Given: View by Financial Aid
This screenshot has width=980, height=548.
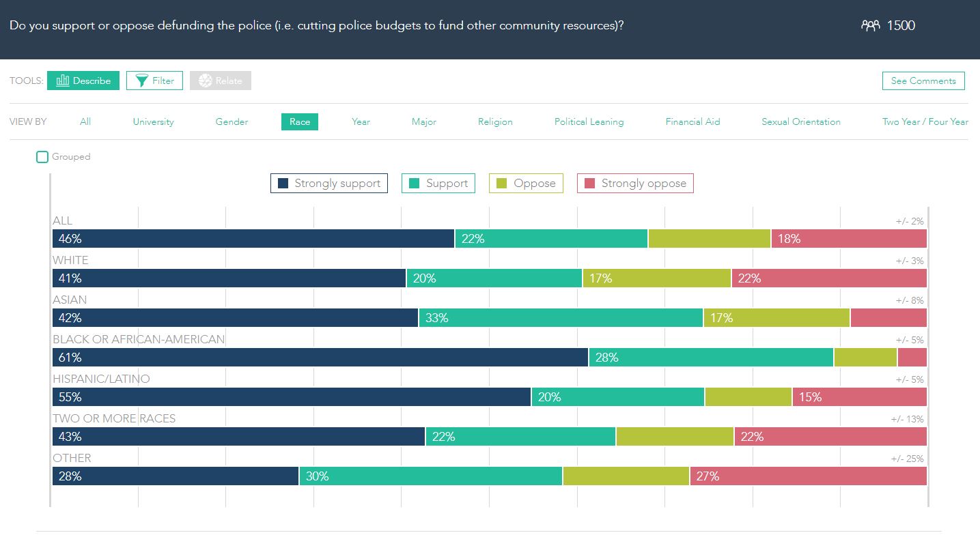Looking at the screenshot, I should point(692,121).
